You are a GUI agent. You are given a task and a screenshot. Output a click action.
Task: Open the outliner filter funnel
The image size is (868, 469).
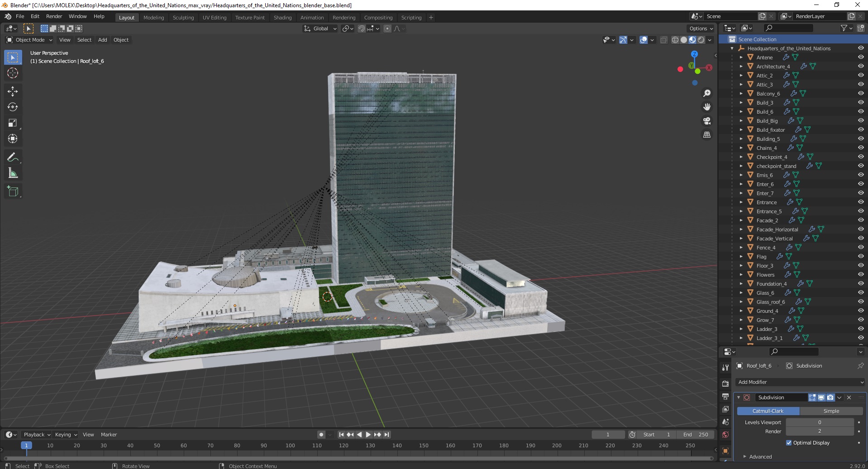click(844, 28)
